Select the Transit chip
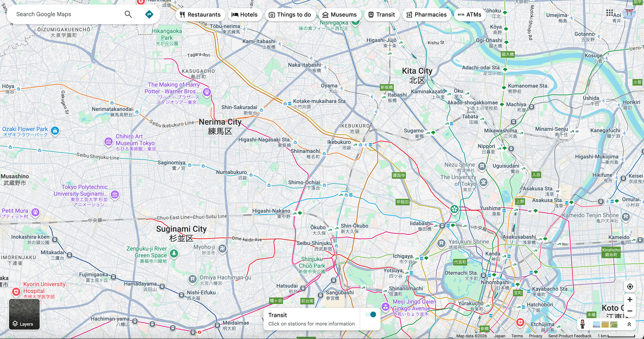The width and height of the screenshot is (644, 339). tap(382, 15)
